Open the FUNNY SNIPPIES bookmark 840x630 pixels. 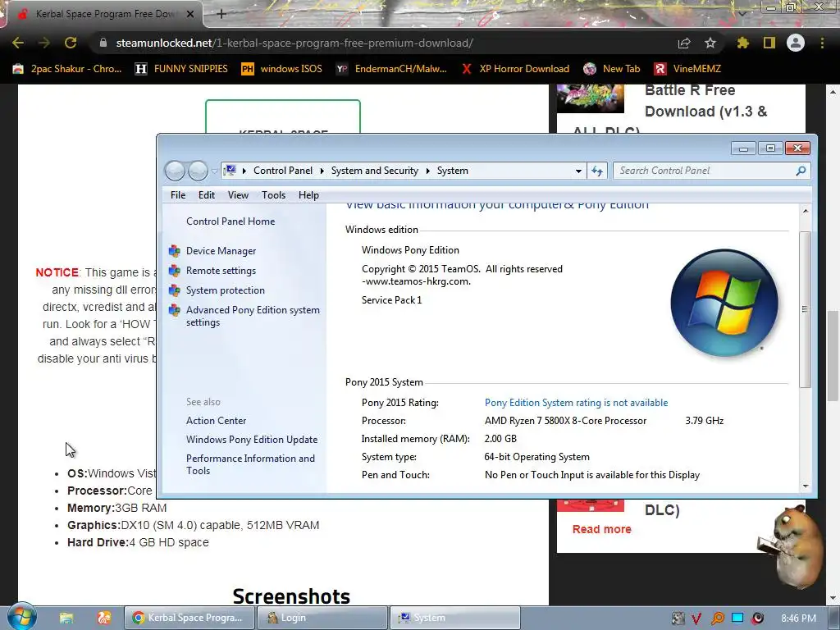point(181,69)
